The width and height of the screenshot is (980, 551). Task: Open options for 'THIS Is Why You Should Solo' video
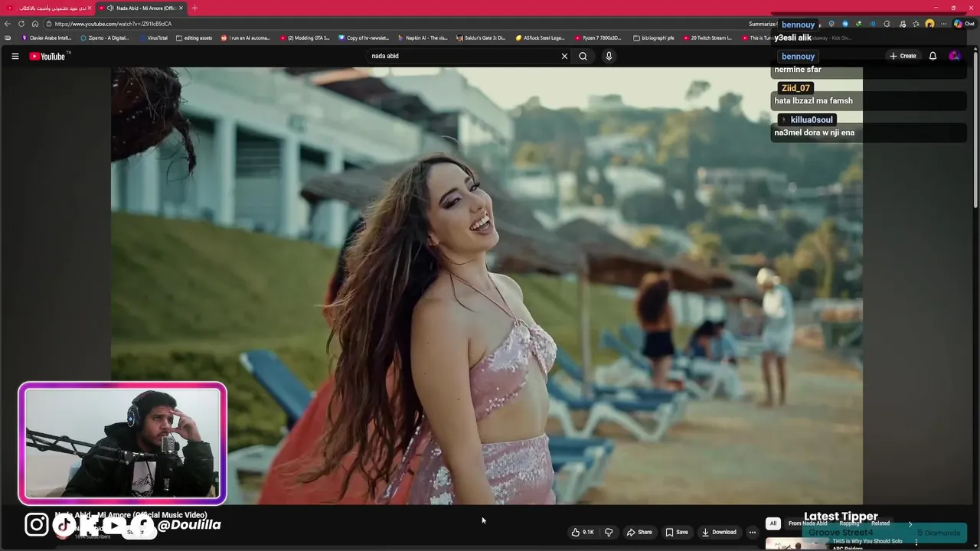pyautogui.click(x=916, y=543)
